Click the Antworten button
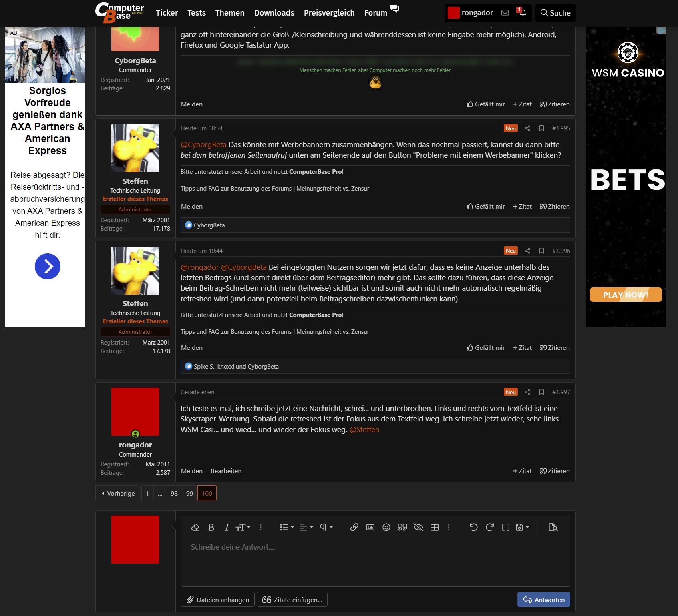The height and width of the screenshot is (616, 678). pyautogui.click(x=544, y=600)
